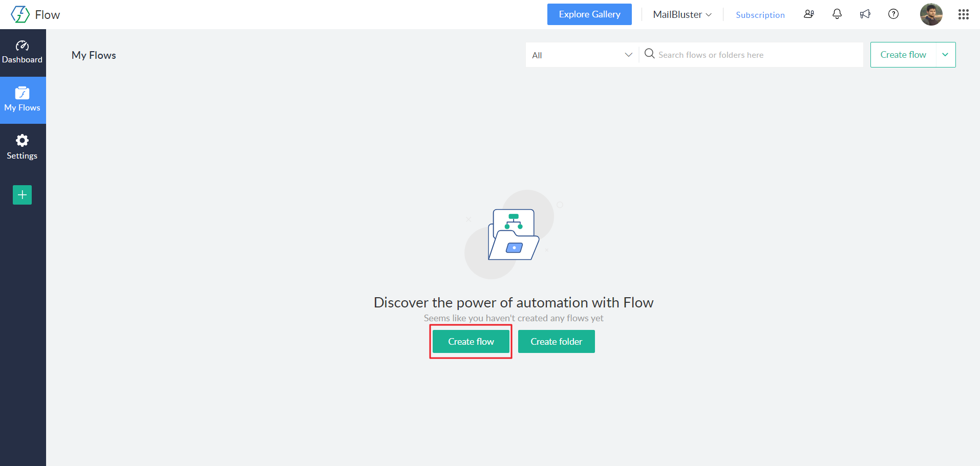Open the Subscription link
The height and width of the screenshot is (466, 980).
click(760, 15)
